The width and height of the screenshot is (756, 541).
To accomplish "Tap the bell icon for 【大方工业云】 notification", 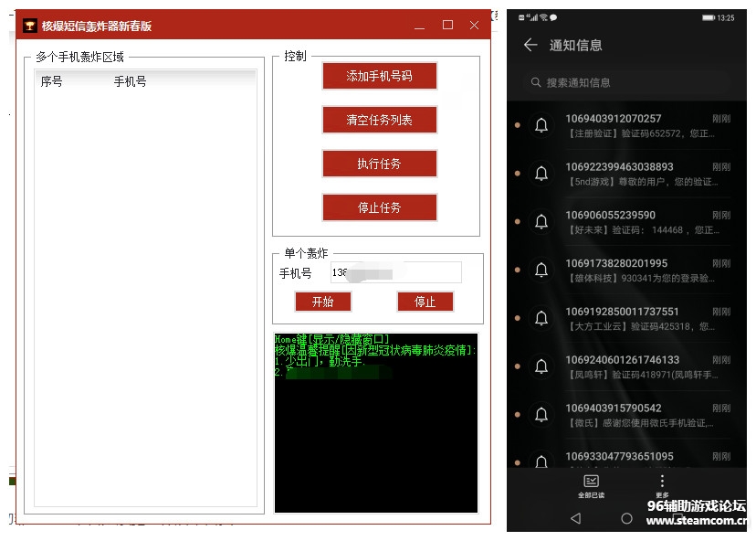I will pos(541,319).
